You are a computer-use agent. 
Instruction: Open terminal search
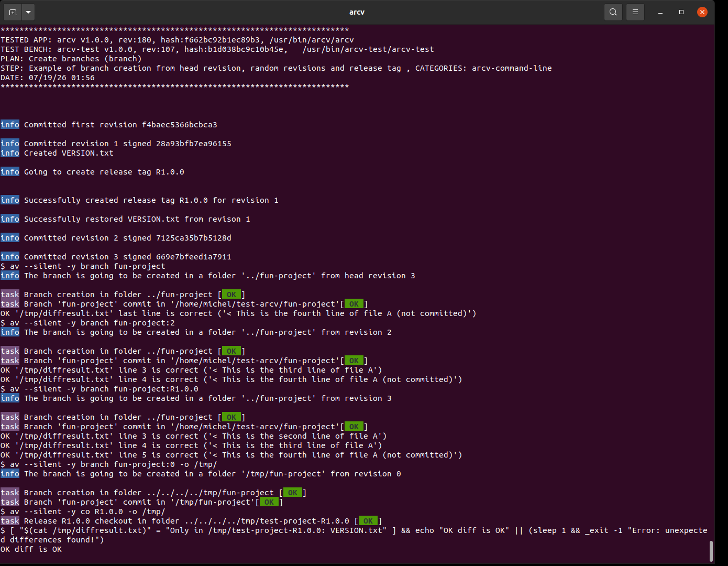click(613, 12)
